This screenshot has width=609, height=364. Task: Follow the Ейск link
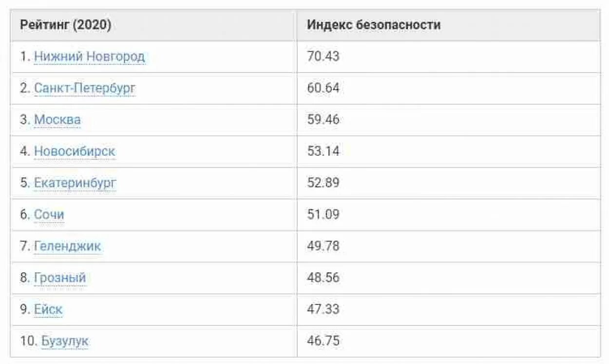coord(48,309)
